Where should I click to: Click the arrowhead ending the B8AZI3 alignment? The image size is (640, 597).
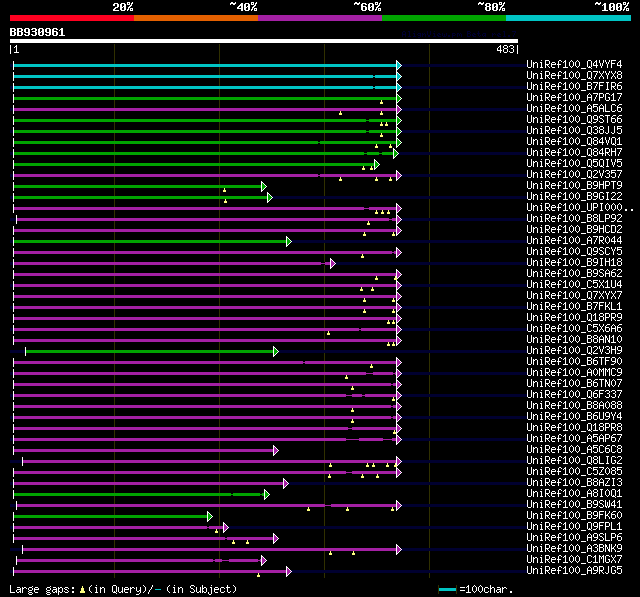point(286,484)
